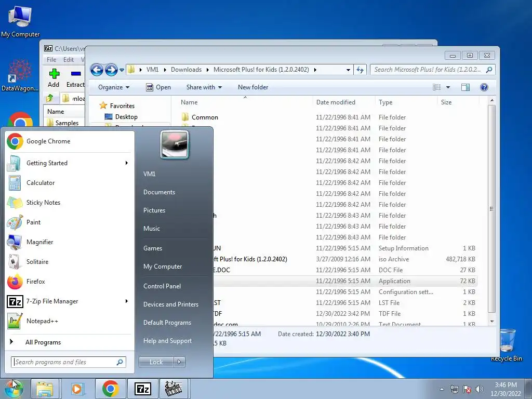Viewport: 532px width, 399px height.
Task: Expand the Downloads breadcrumb arrow
Action: (x=208, y=70)
